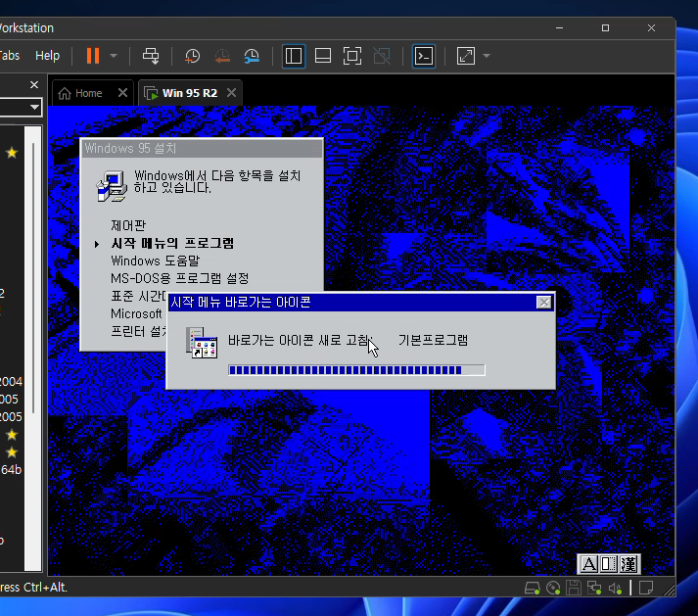The image size is (698, 616).
Task: Open the Tabs menu
Action: [10, 56]
